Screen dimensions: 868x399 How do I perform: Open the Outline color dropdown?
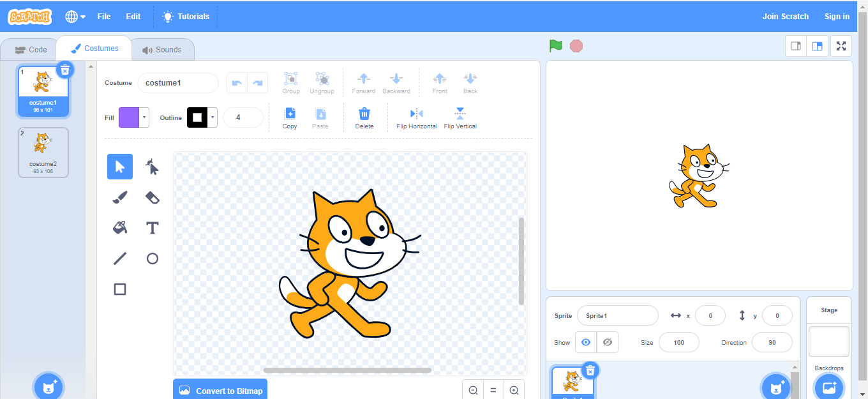214,117
